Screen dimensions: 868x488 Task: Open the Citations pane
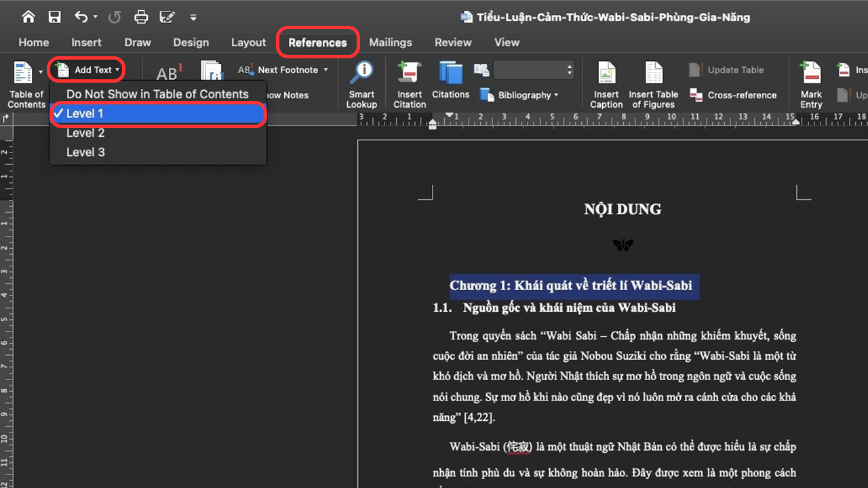click(x=450, y=80)
